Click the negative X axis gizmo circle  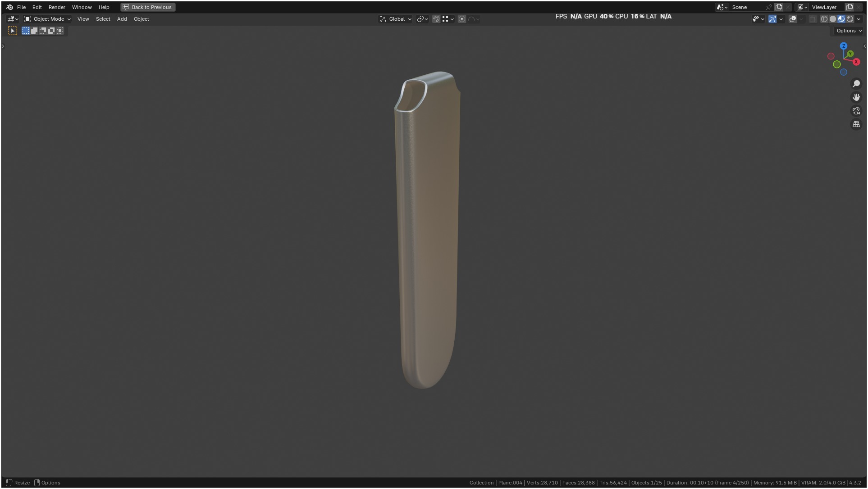coord(831,56)
